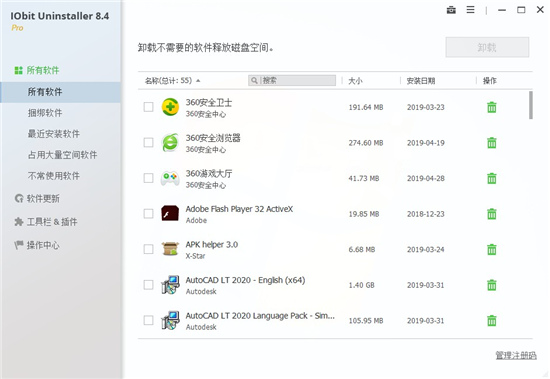Click the 360游戏大厅 gamepad icon
The height and width of the screenshot is (379, 550).
click(170, 178)
